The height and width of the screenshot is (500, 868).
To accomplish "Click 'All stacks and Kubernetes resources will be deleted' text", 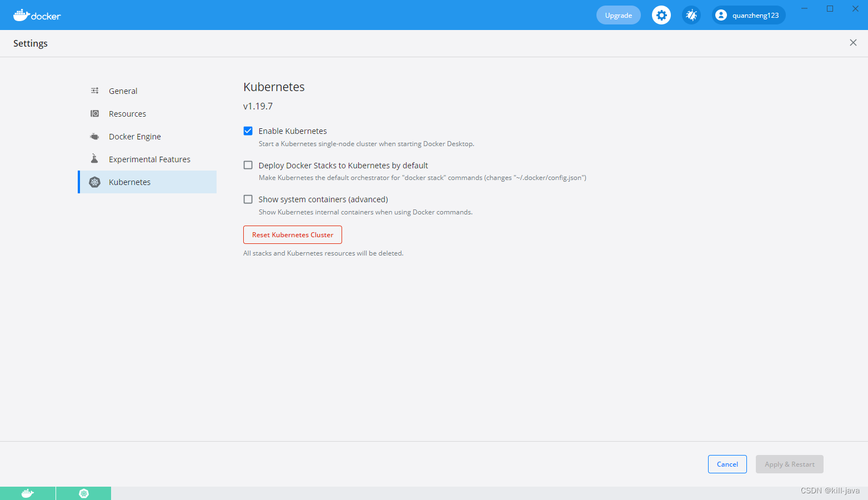I will click(x=323, y=253).
